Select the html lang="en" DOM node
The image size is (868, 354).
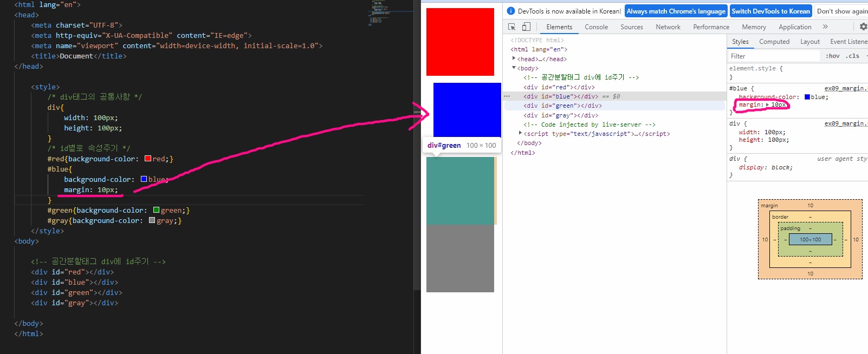539,49
